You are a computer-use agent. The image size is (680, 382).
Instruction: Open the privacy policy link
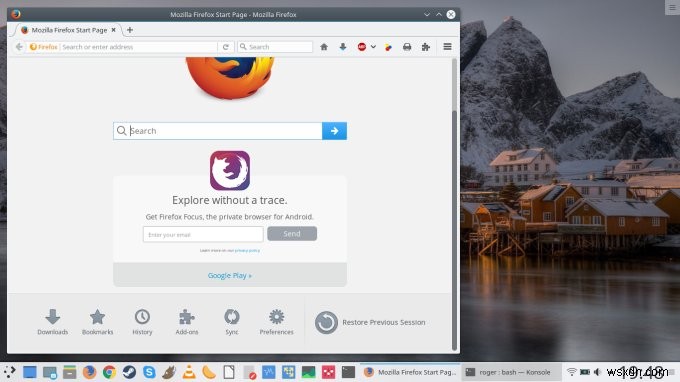(x=247, y=251)
